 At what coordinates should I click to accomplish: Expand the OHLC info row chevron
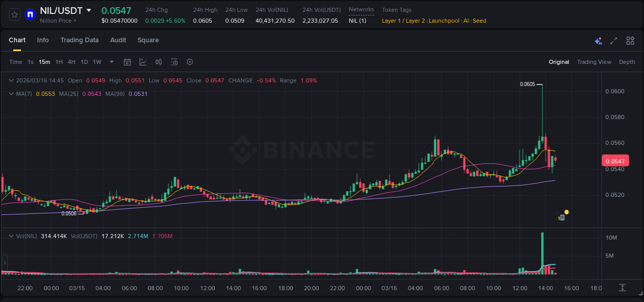pyautogui.click(x=10, y=80)
